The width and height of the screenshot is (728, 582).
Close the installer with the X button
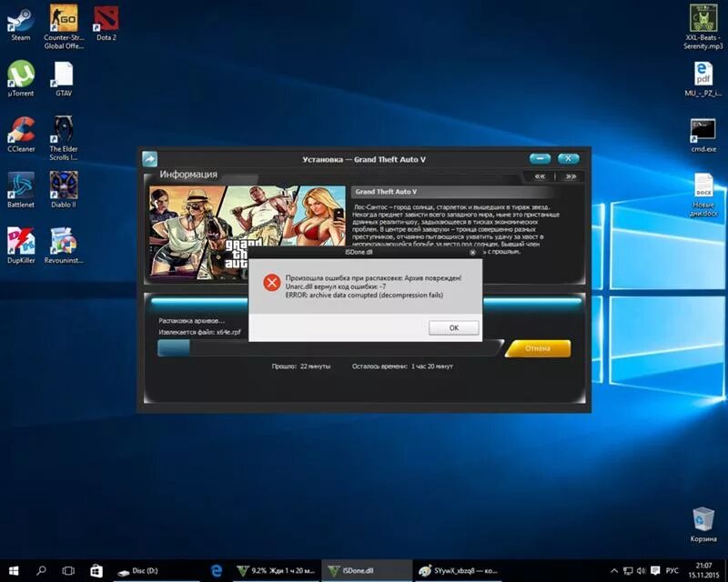tap(568, 159)
